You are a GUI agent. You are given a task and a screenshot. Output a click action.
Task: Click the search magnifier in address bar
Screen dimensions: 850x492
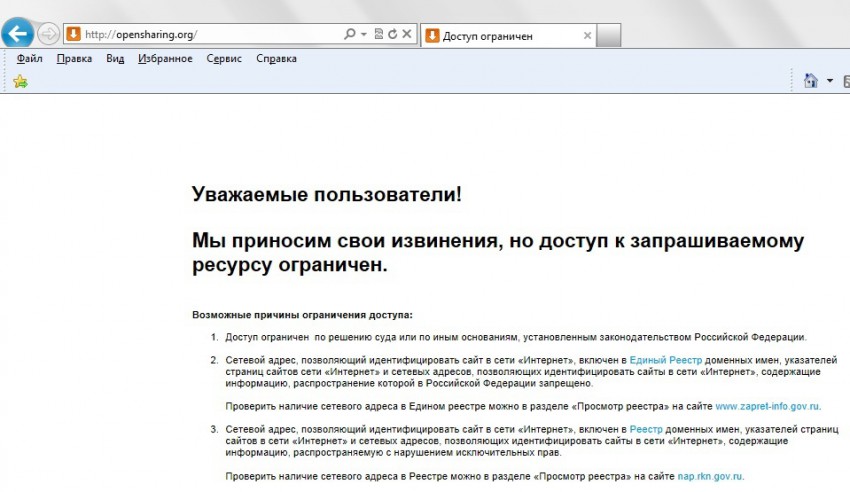[349, 35]
